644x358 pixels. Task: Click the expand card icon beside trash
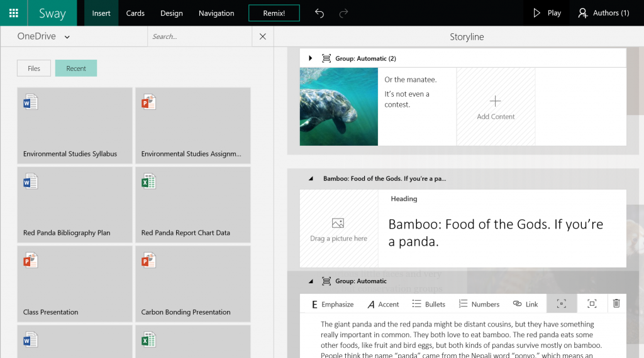pos(591,304)
